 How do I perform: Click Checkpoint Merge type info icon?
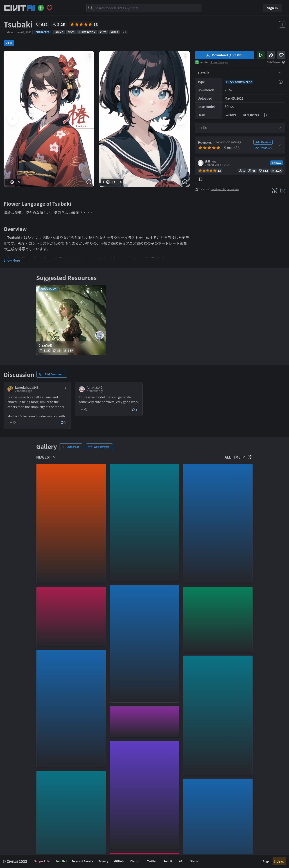point(281,82)
